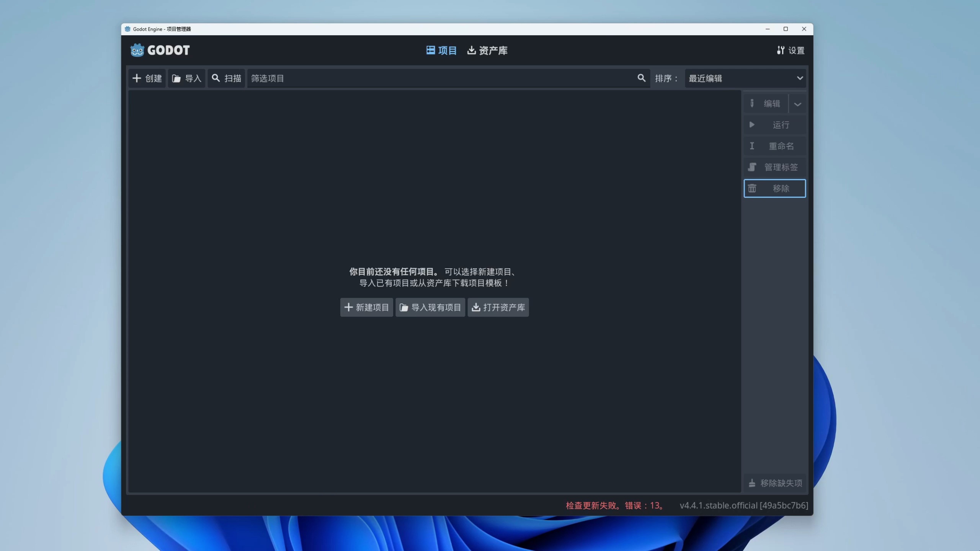Click the run play icon on the sidebar

(x=751, y=125)
